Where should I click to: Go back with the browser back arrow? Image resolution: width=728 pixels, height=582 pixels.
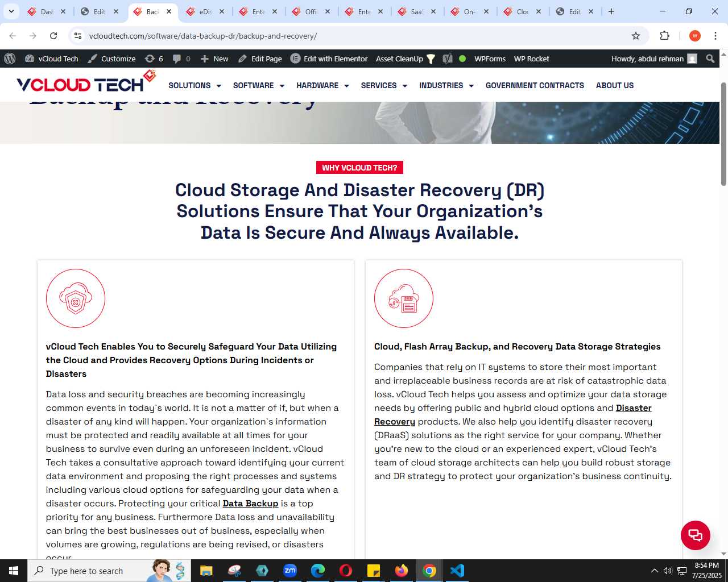(13, 36)
